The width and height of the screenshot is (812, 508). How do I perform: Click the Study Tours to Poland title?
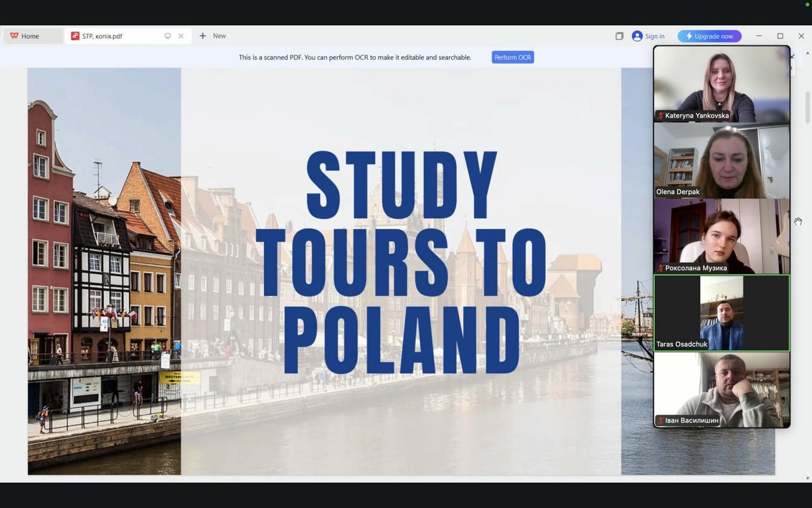[401, 262]
